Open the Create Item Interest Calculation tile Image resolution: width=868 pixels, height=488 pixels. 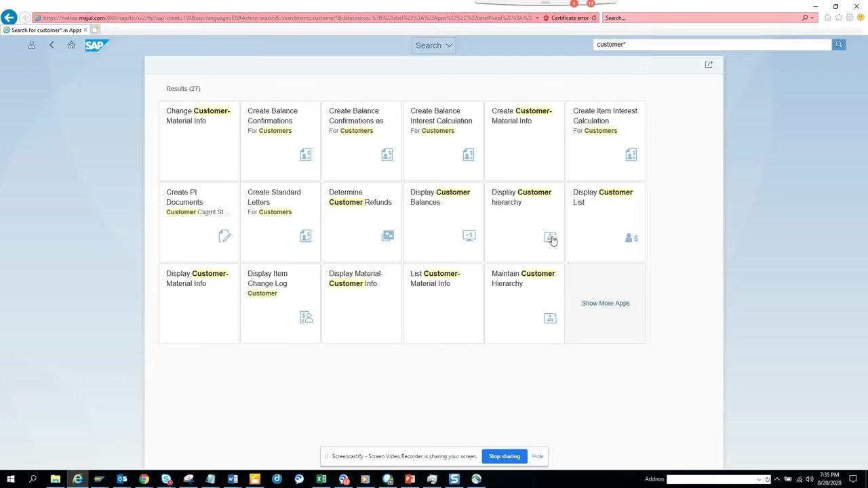(606, 140)
